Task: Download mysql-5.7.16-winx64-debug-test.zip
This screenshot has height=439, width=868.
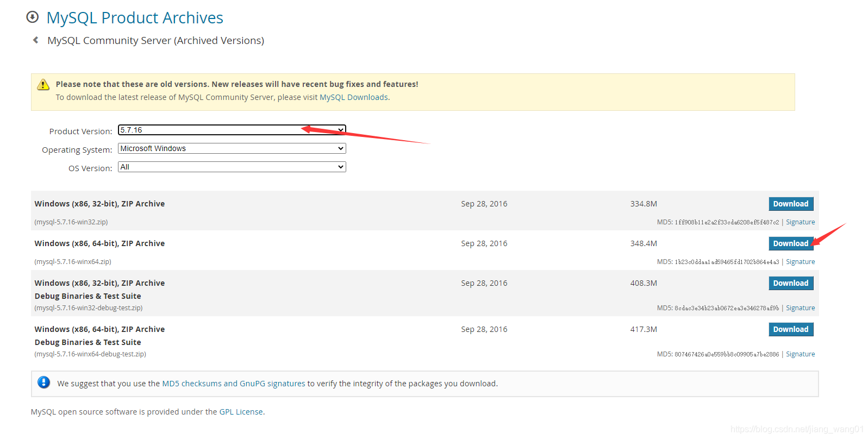Action: point(791,329)
